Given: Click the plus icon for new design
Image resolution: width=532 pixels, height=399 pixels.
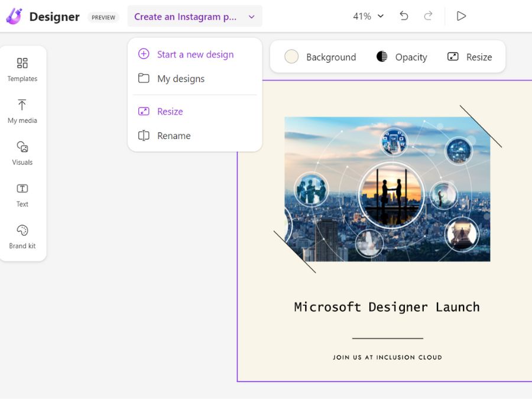Looking at the screenshot, I should pos(144,54).
